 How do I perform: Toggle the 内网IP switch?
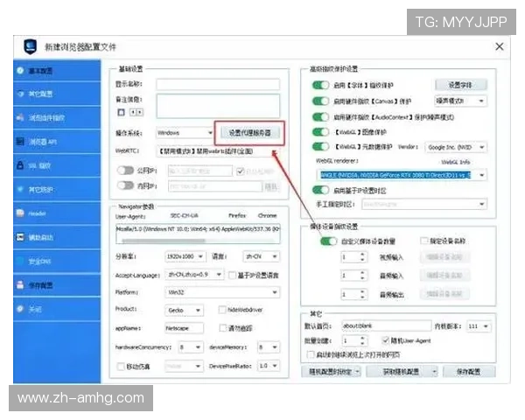click(125, 185)
